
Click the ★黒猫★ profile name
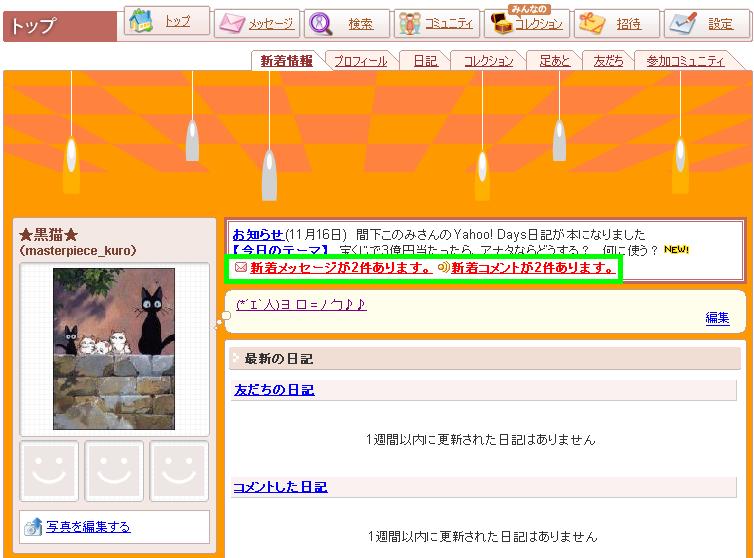coord(49,235)
